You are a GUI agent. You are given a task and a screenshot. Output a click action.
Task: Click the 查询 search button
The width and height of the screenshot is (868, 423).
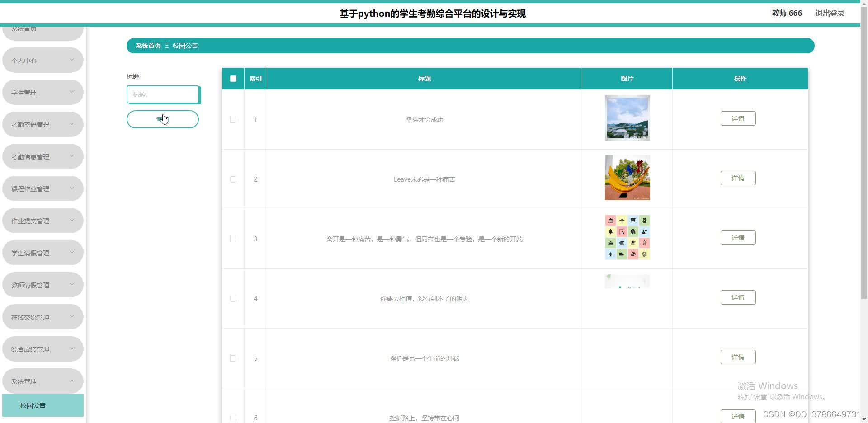(163, 119)
